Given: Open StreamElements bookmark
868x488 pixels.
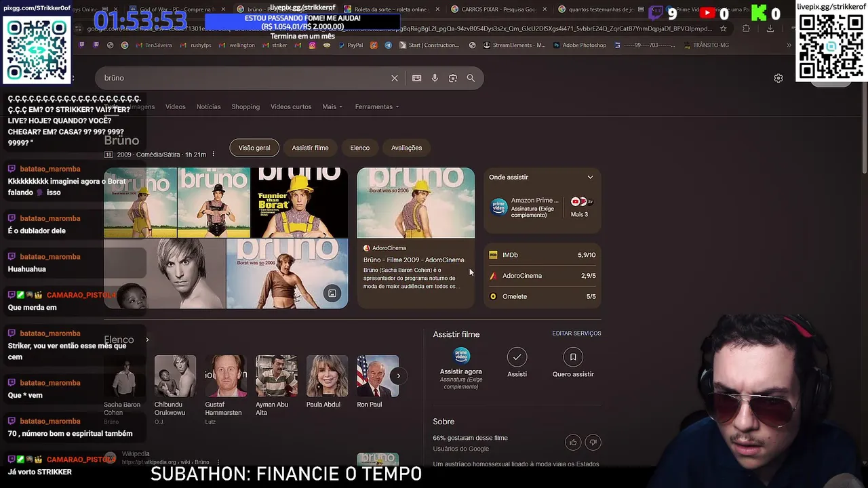Looking at the screenshot, I should [x=513, y=45].
